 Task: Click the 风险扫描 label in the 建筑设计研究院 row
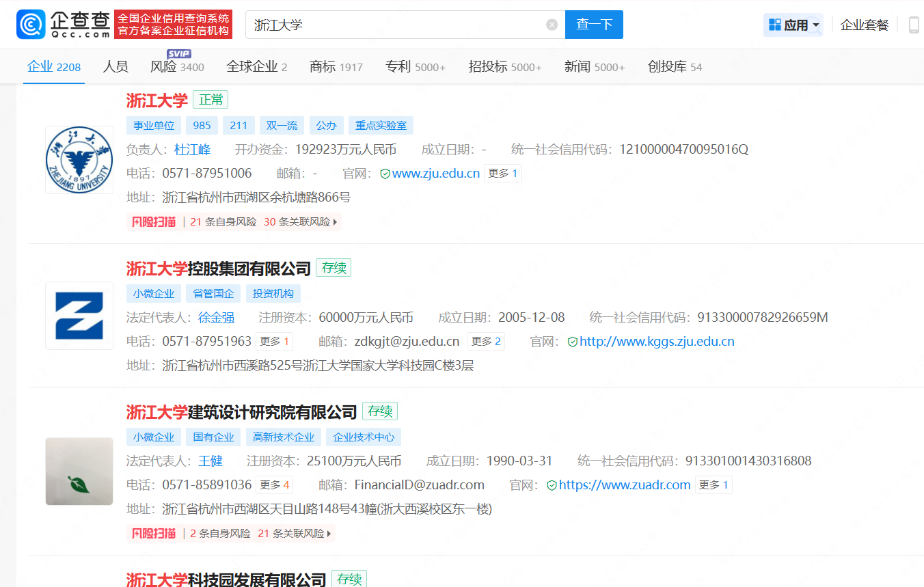[154, 533]
